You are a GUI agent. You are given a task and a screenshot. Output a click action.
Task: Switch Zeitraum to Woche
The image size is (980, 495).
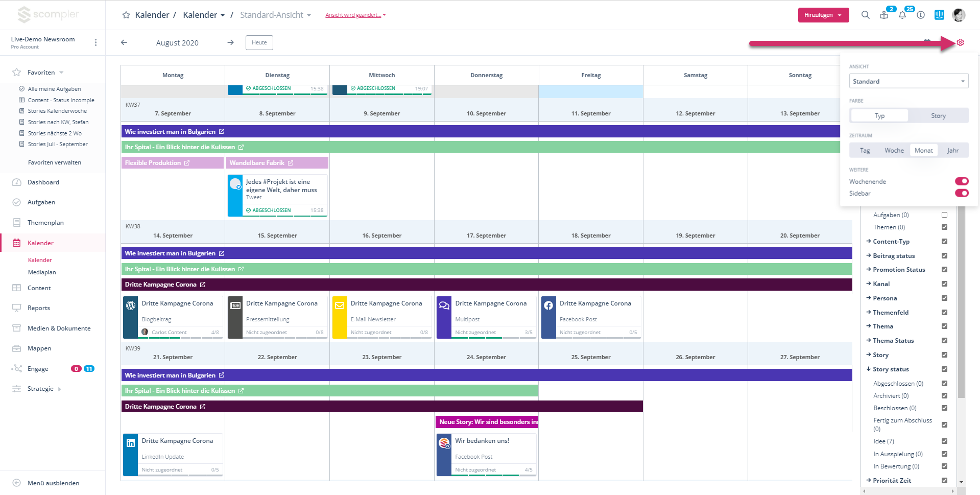pyautogui.click(x=894, y=150)
